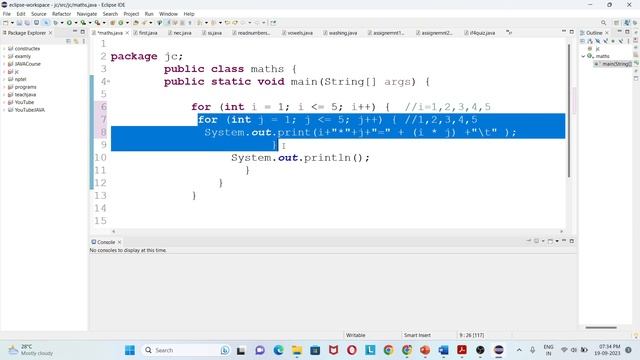Screen dimensions: 640x360
Task: Switch to the su.java editor tab
Action: coord(212,33)
